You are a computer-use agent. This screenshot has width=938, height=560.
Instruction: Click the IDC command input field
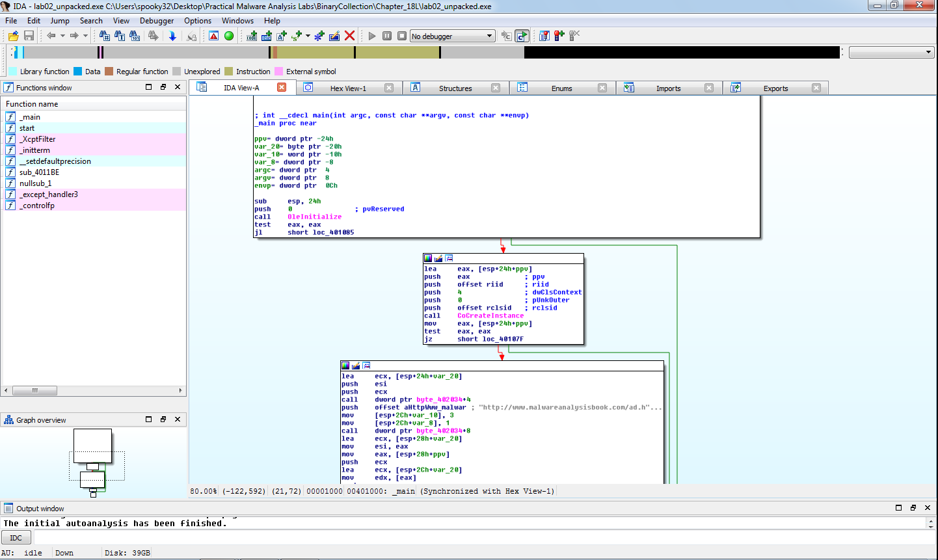[x=484, y=538]
